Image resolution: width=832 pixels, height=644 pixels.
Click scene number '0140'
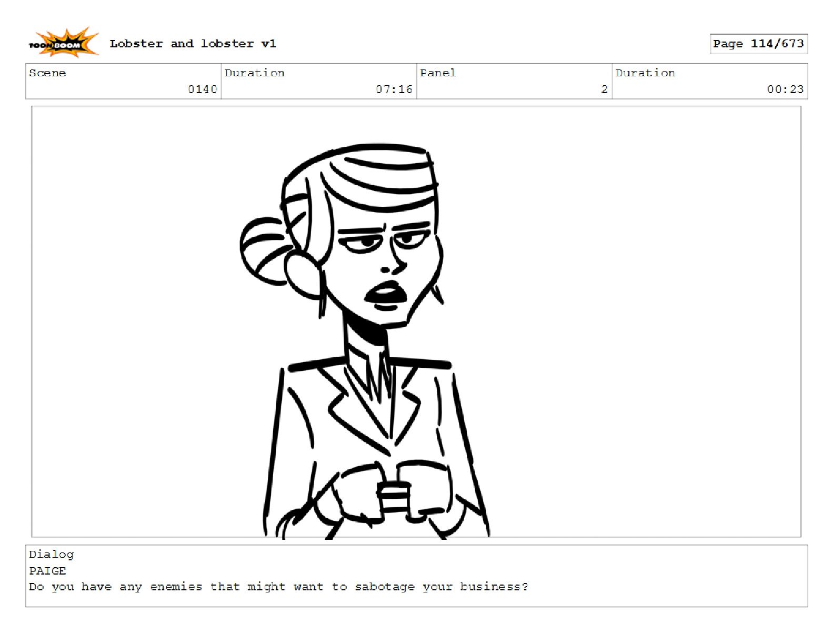coord(203,89)
